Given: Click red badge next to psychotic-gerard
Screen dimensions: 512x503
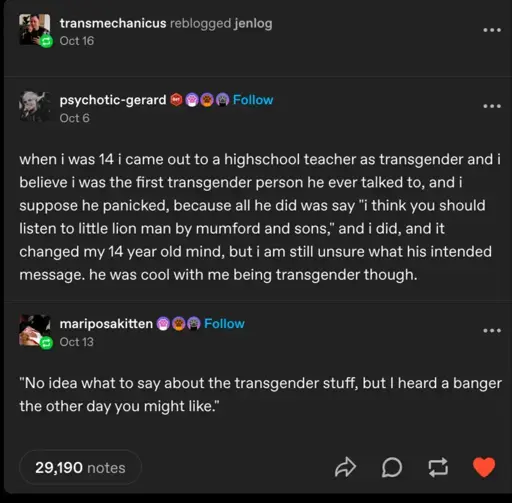Looking at the screenshot, I should 176,100.
